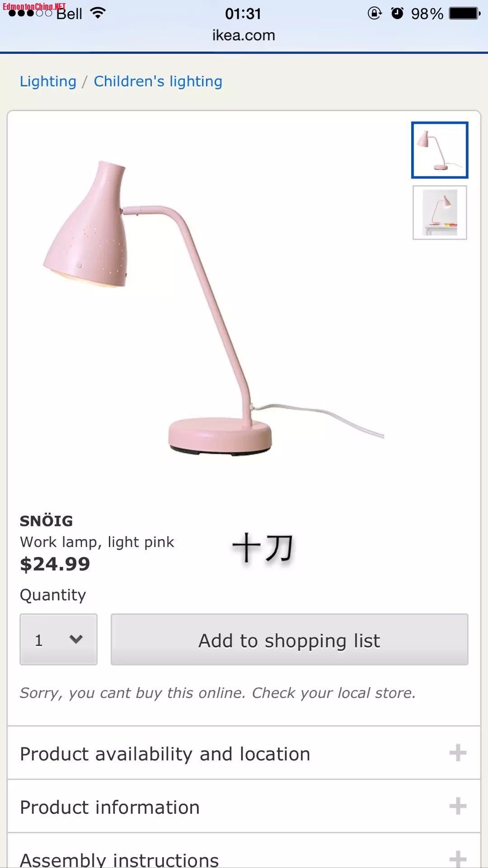Click Add to shopping list button
This screenshot has height=868, width=488.
[x=289, y=639]
